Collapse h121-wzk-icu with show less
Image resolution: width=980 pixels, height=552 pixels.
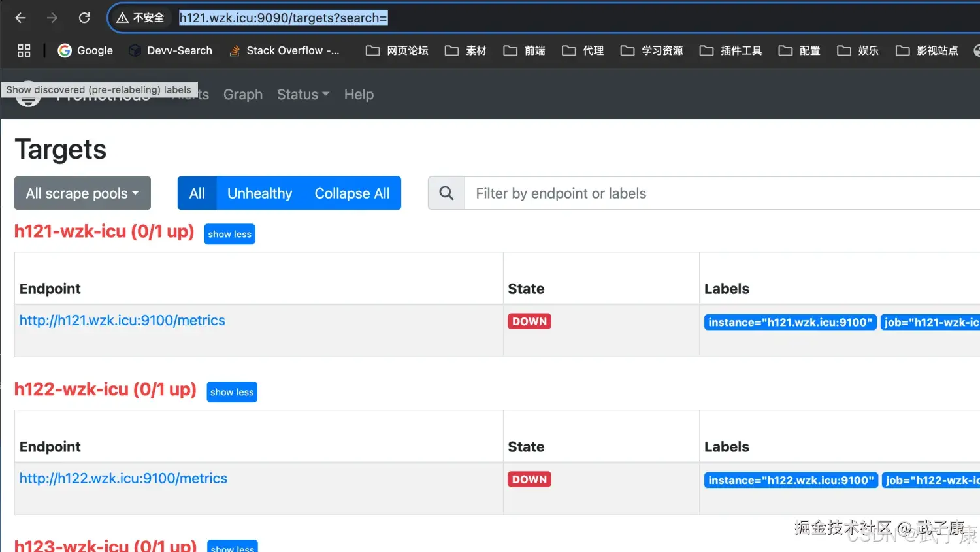click(229, 234)
